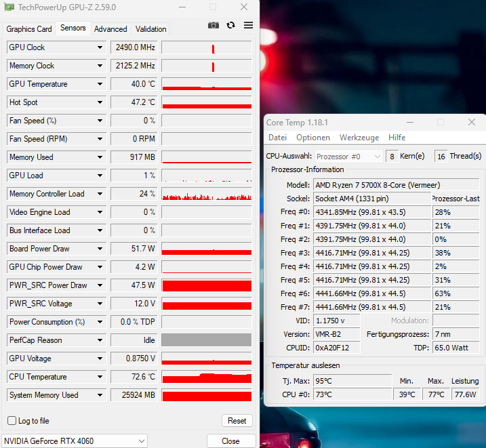Click the Leistung 77.6W value
Viewport: 486px width, 448px height.
[466, 394]
